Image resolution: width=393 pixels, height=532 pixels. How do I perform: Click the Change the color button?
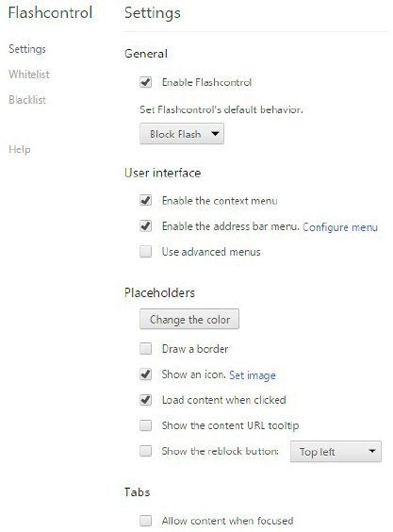coord(189,319)
